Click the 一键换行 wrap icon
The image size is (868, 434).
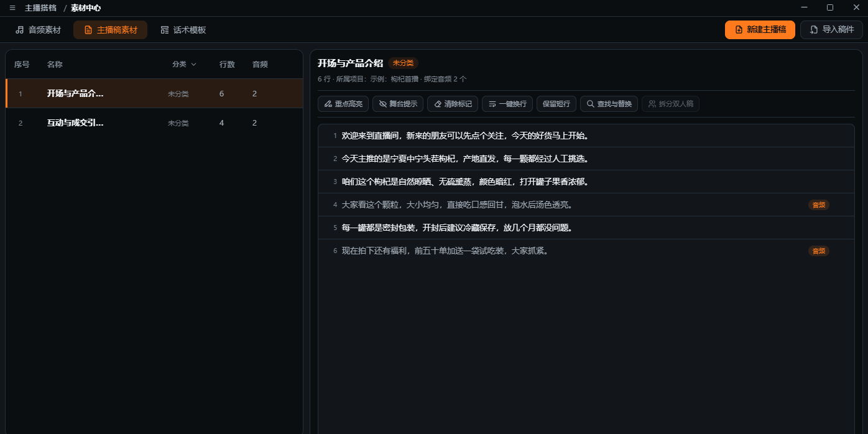click(492, 104)
